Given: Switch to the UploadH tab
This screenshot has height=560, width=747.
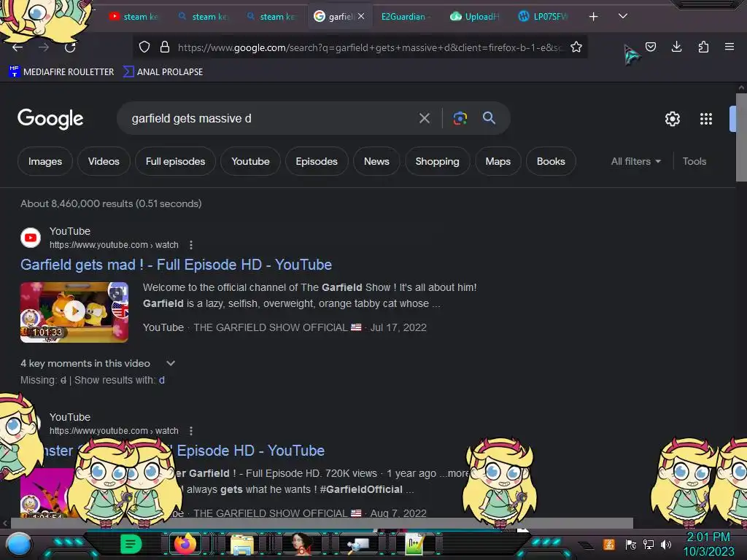Looking at the screenshot, I should pos(474,17).
